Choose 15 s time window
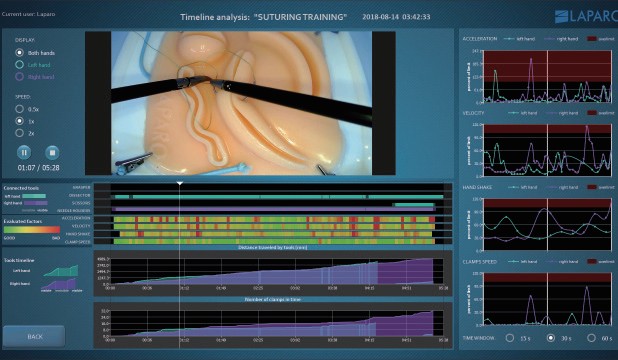This screenshot has height=360, width=618. click(x=510, y=338)
